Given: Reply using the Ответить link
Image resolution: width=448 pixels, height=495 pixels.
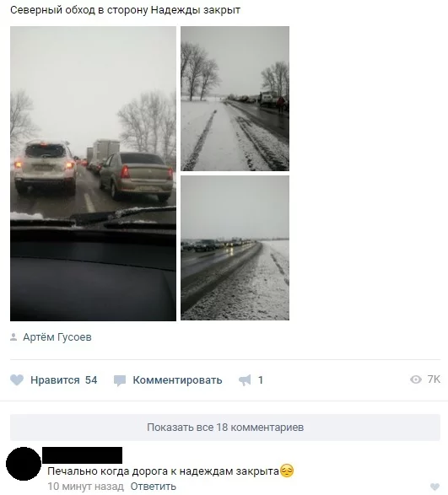Looking at the screenshot, I should (x=154, y=487).
